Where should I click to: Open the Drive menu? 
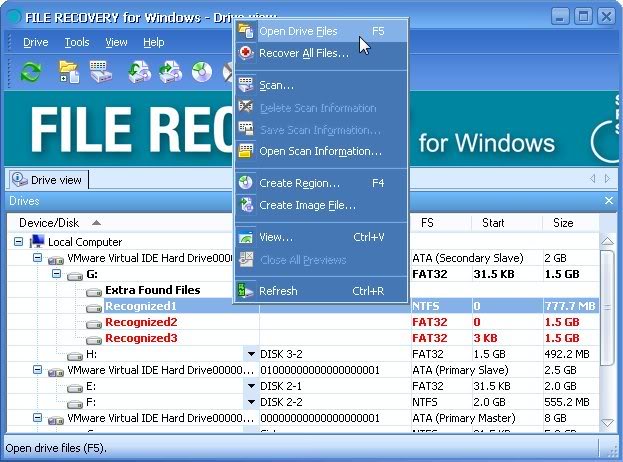(36, 42)
